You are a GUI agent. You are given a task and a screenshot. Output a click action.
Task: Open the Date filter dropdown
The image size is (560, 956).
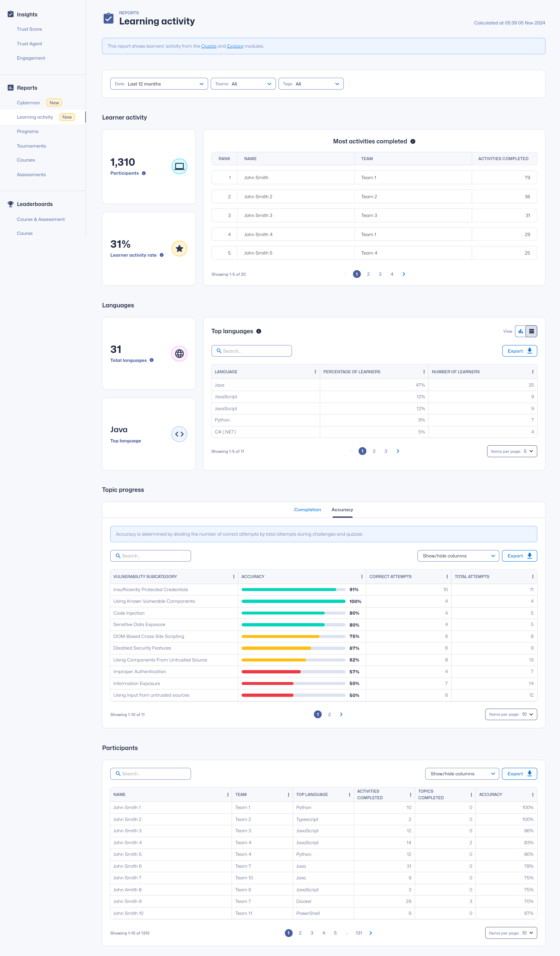click(159, 84)
